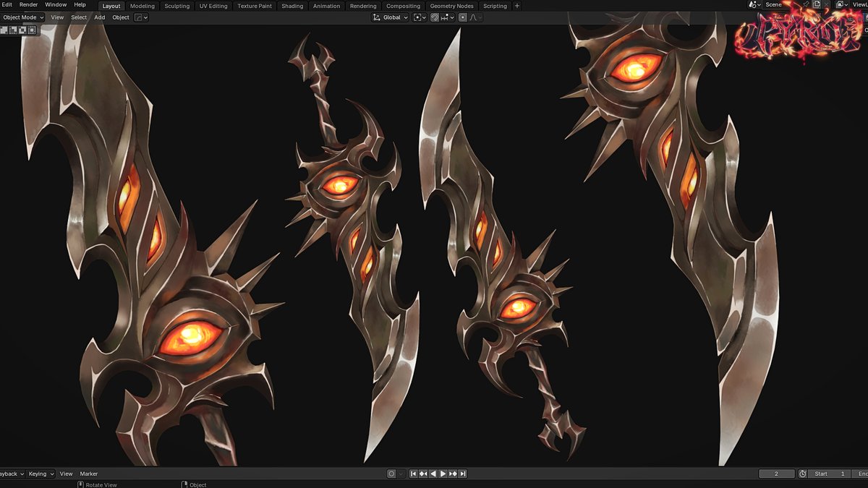Open the view layer icon dropdown

[x=842, y=4]
